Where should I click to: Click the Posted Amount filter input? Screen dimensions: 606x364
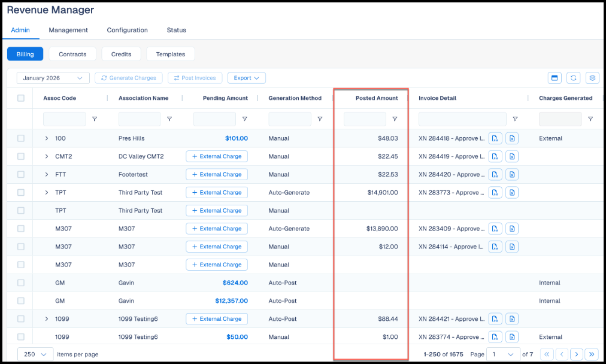[365, 119]
